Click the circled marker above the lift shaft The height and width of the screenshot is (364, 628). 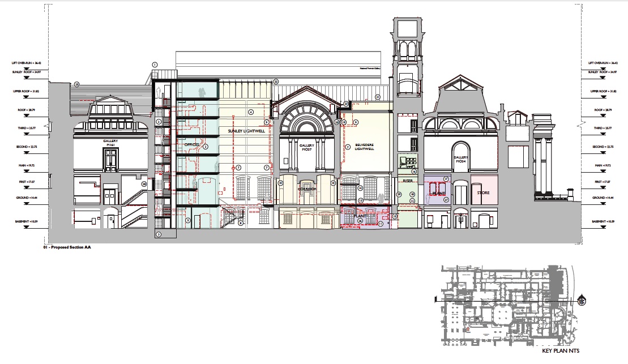coord(154,63)
